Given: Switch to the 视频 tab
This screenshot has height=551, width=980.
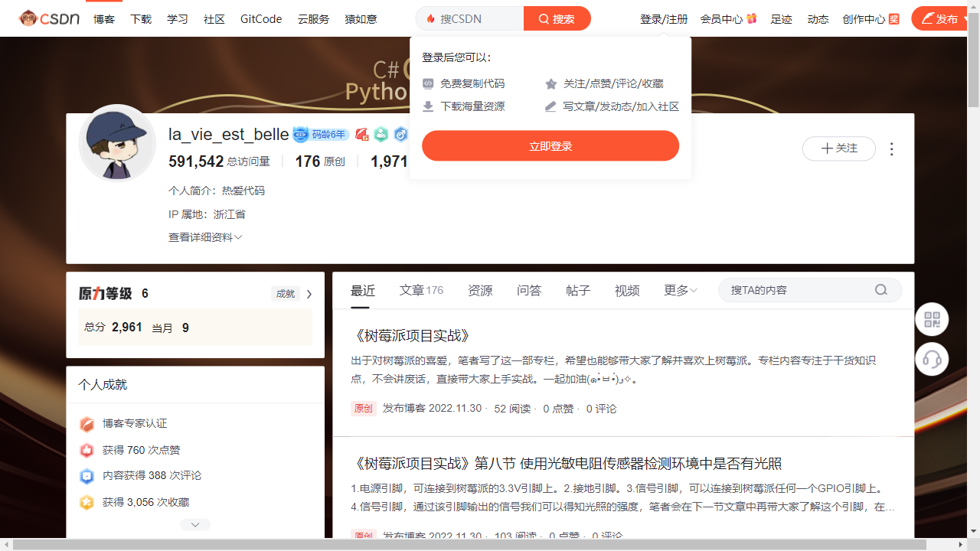Looking at the screenshot, I should coord(627,291).
